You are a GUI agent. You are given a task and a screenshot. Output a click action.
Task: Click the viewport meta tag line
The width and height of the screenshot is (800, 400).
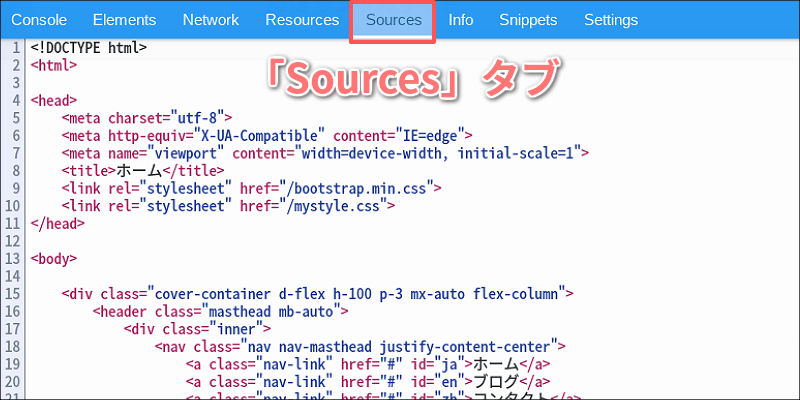(326, 153)
